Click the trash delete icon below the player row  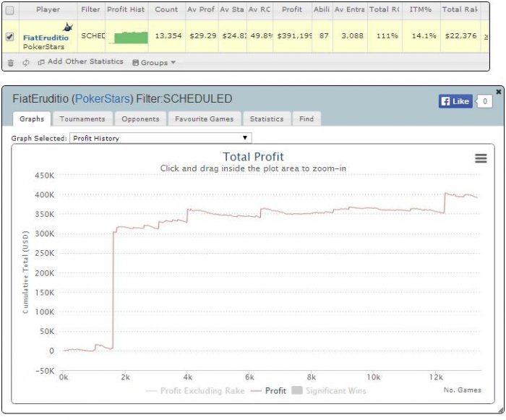(11, 63)
